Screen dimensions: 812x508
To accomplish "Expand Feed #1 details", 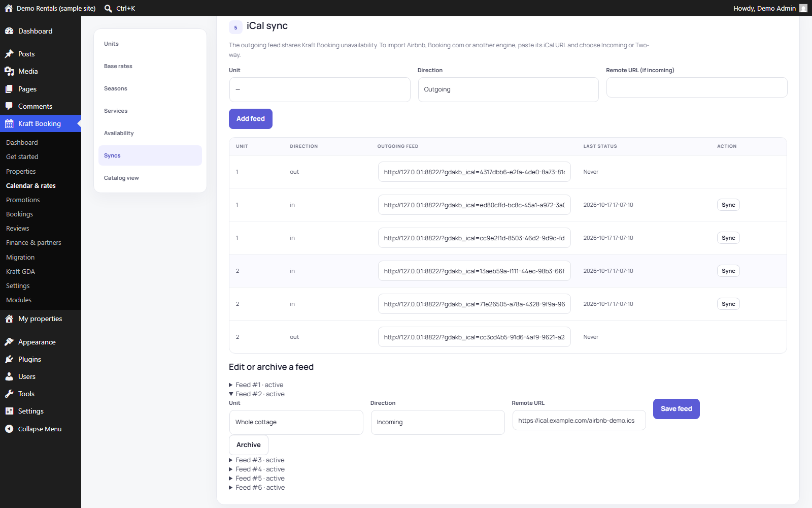I will pos(256,385).
